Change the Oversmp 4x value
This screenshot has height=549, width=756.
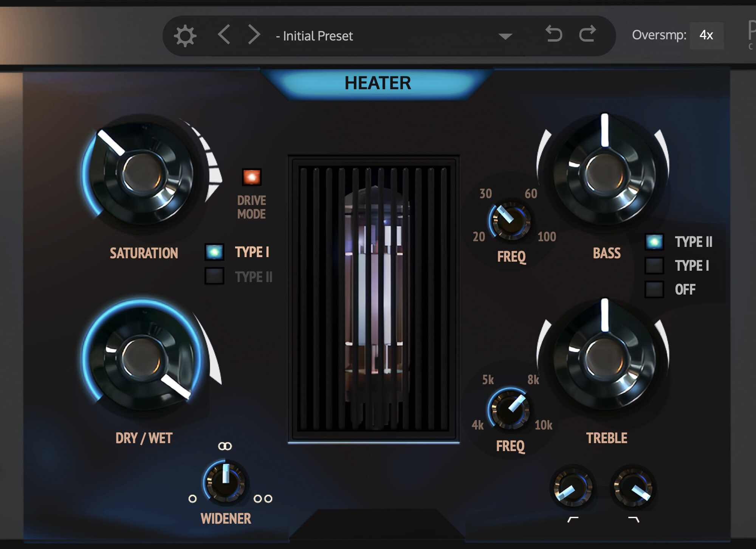pyautogui.click(x=706, y=36)
